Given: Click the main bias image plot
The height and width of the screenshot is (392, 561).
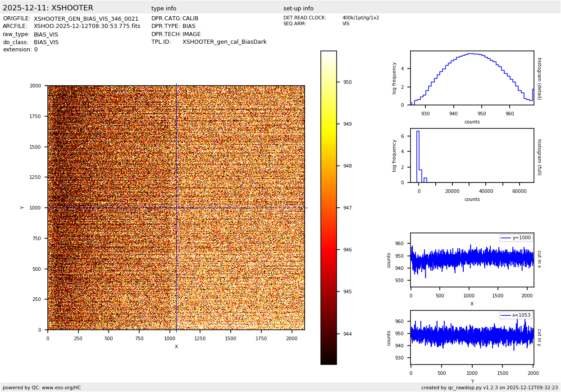Looking at the screenshot, I should [176, 207].
